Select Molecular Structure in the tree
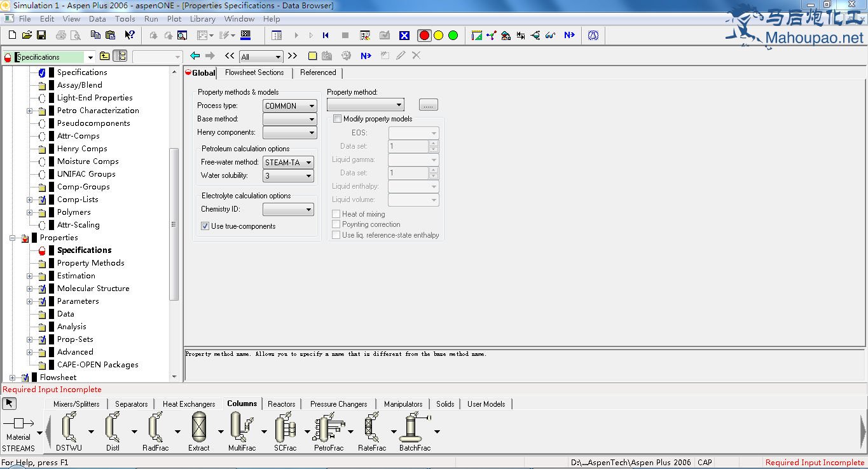Viewport: 868px width, 469px height. pos(93,289)
